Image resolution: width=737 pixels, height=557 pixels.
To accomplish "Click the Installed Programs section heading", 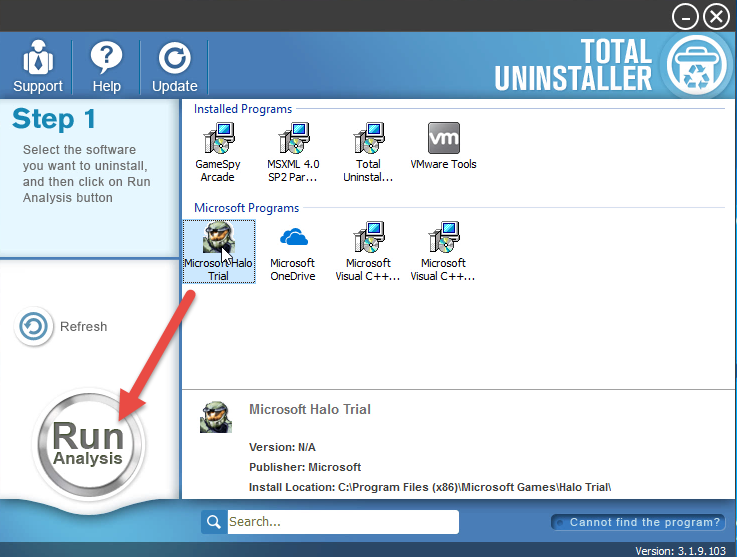I will pyautogui.click(x=243, y=109).
